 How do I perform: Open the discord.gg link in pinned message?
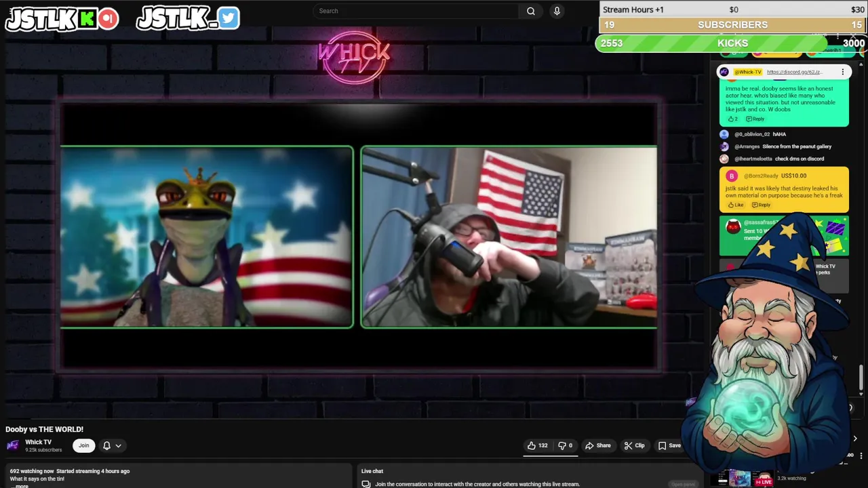pos(794,72)
